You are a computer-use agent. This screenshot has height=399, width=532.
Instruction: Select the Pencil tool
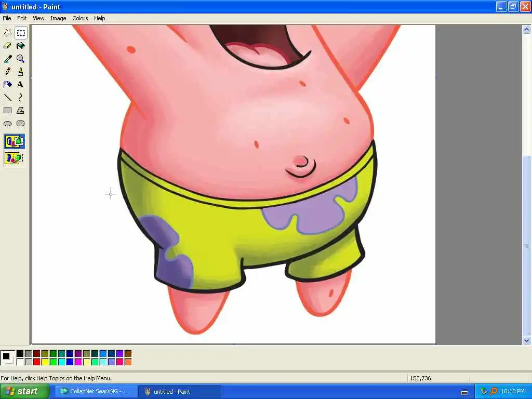tap(7, 72)
